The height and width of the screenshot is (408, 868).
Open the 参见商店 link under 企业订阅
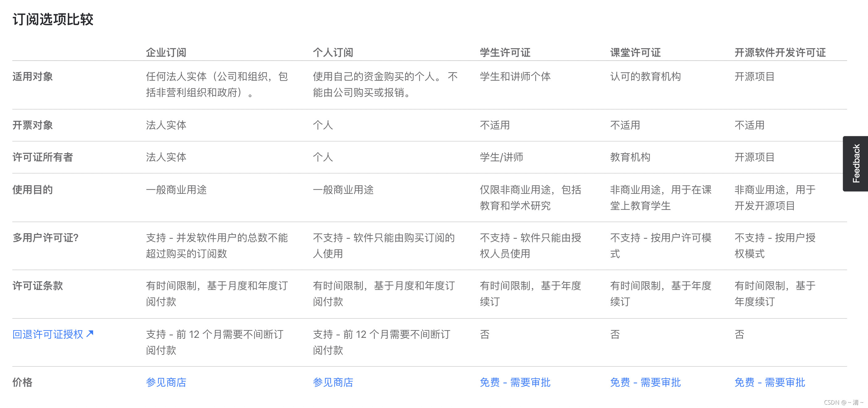pyautogui.click(x=166, y=382)
